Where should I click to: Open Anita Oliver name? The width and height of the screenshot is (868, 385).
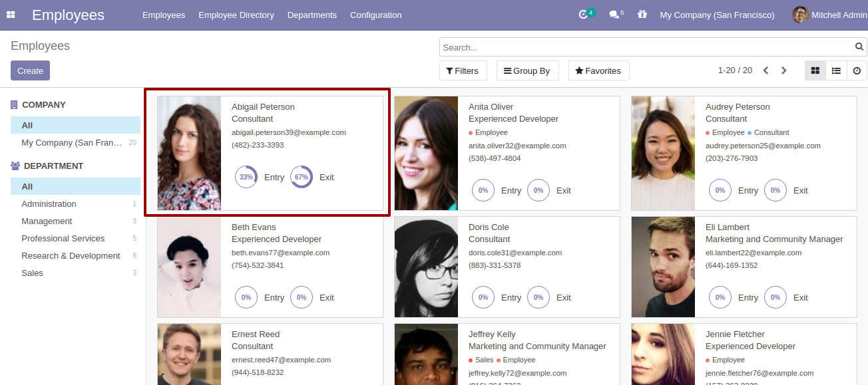(491, 106)
